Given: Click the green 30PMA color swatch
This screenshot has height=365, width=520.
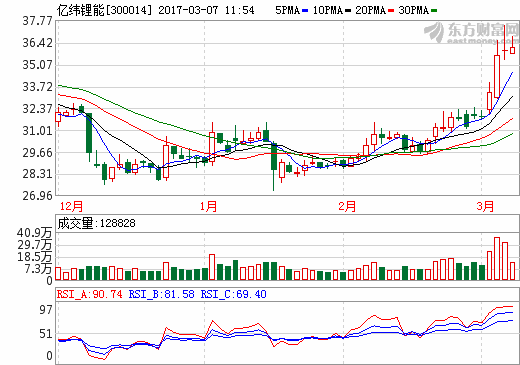Looking at the screenshot, I should click(434, 11).
